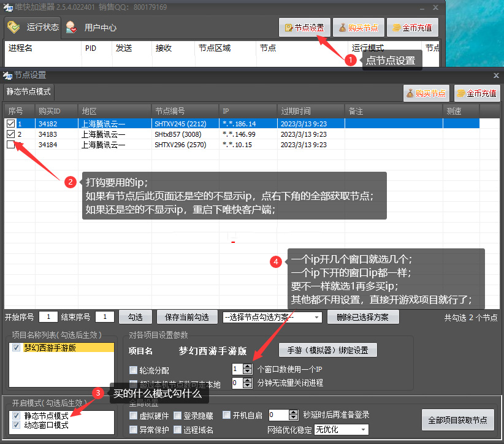This screenshot has width=504, height=444.
Task: Open the 选择节点勾选方案 dropdown
Action: [x=272, y=318]
